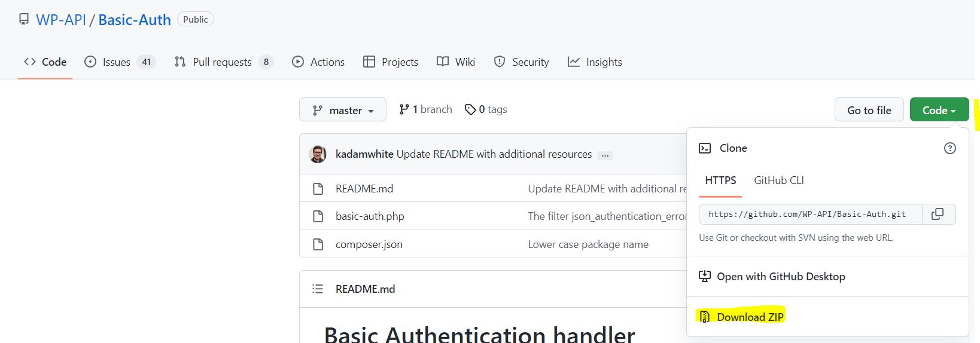The height and width of the screenshot is (343, 980).
Task: Open the Issues tab
Action: pos(116,62)
